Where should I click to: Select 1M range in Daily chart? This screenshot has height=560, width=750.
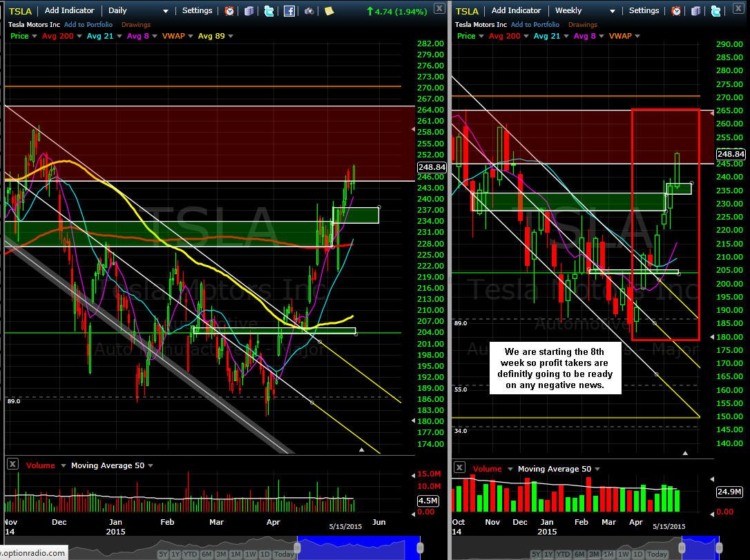pyautogui.click(x=235, y=554)
